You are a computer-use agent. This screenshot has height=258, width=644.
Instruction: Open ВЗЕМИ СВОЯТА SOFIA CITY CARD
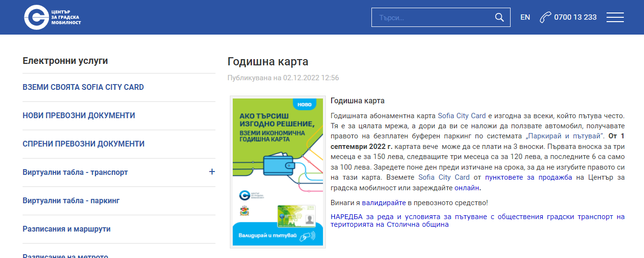point(83,87)
